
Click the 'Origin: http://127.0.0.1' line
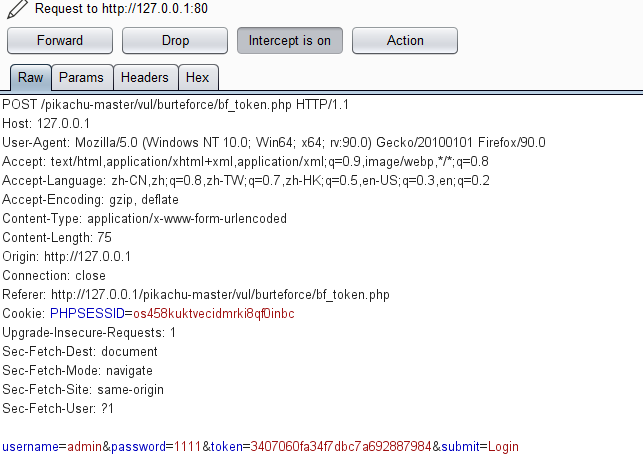click(x=66, y=257)
